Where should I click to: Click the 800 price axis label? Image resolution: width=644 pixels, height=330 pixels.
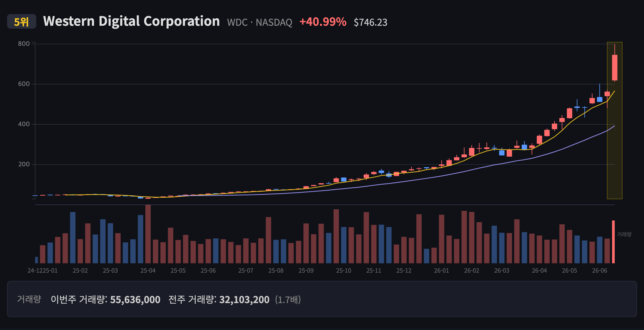pos(24,44)
